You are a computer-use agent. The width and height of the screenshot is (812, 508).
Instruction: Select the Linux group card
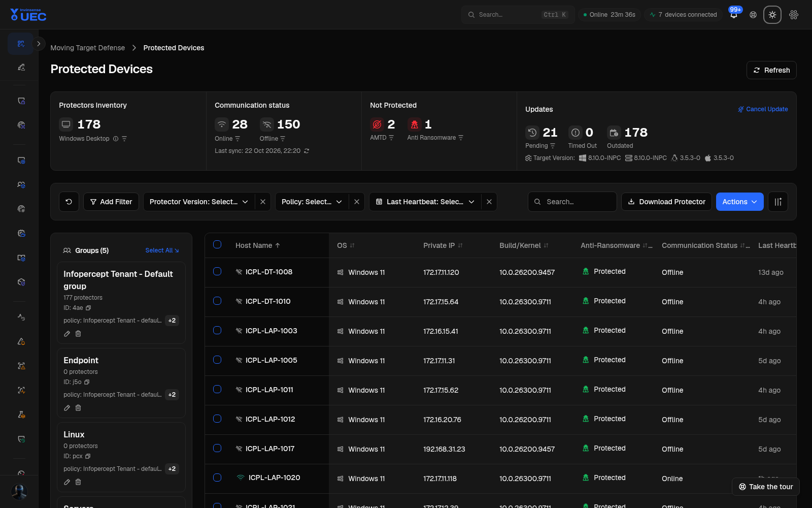click(x=121, y=457)
